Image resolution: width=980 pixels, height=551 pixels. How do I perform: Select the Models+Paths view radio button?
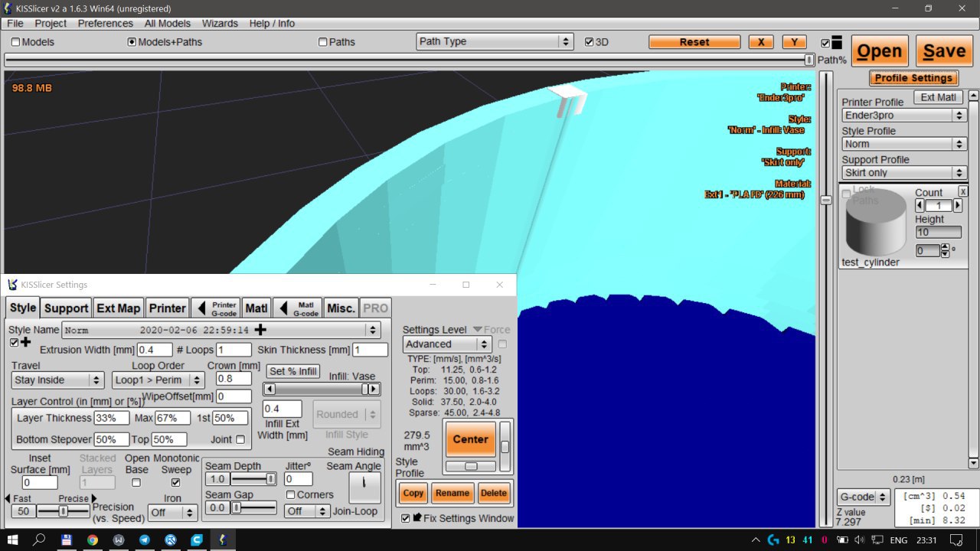[132, 42]
